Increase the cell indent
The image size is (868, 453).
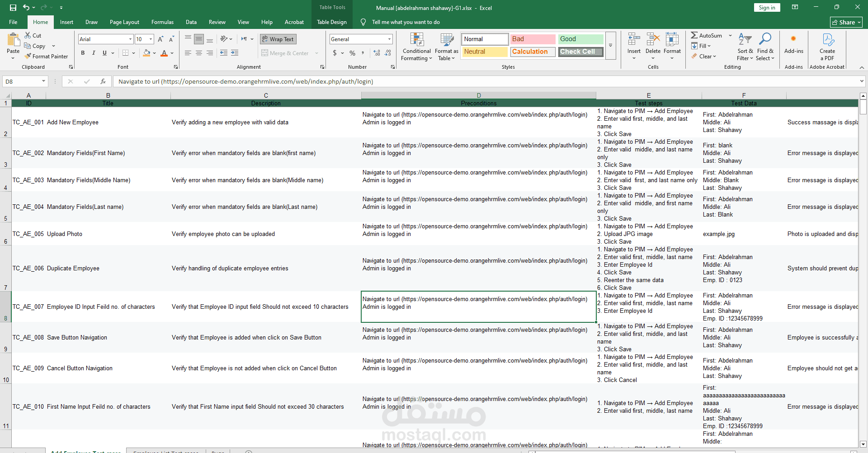(235, 53)
